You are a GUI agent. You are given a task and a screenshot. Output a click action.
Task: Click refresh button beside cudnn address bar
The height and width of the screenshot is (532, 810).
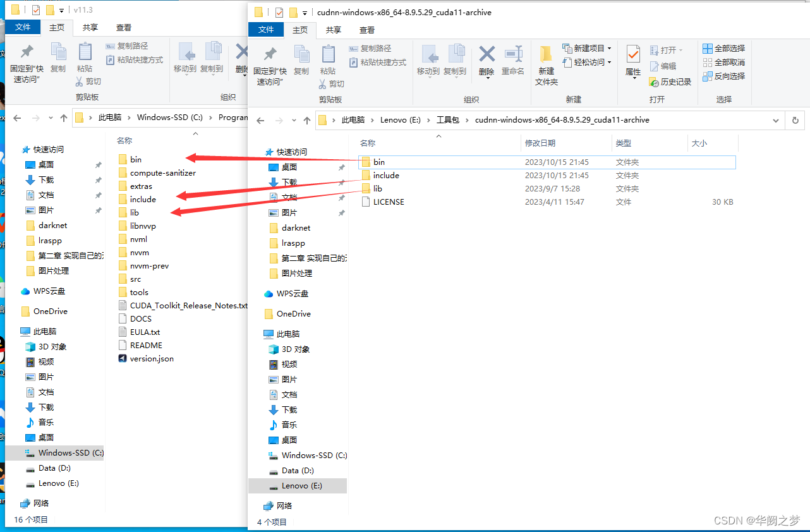(x=795, y=120)
